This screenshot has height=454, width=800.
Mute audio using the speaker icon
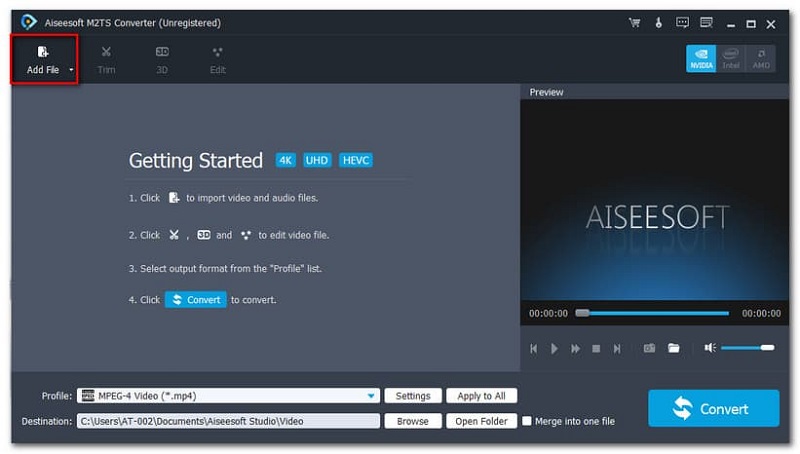coord(709,348)
